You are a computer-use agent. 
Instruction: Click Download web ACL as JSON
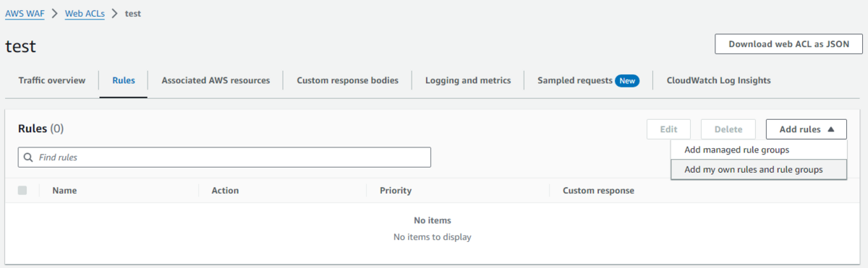[788, 43]
